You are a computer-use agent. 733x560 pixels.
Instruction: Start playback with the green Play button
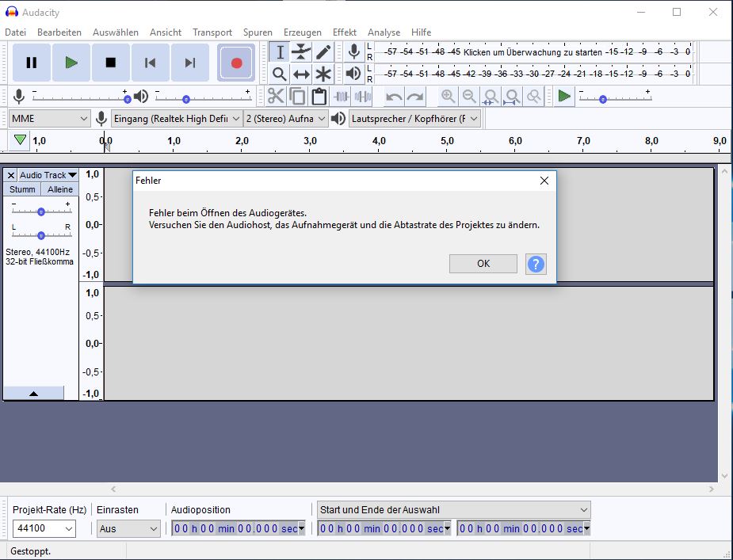tap(71, 63)
